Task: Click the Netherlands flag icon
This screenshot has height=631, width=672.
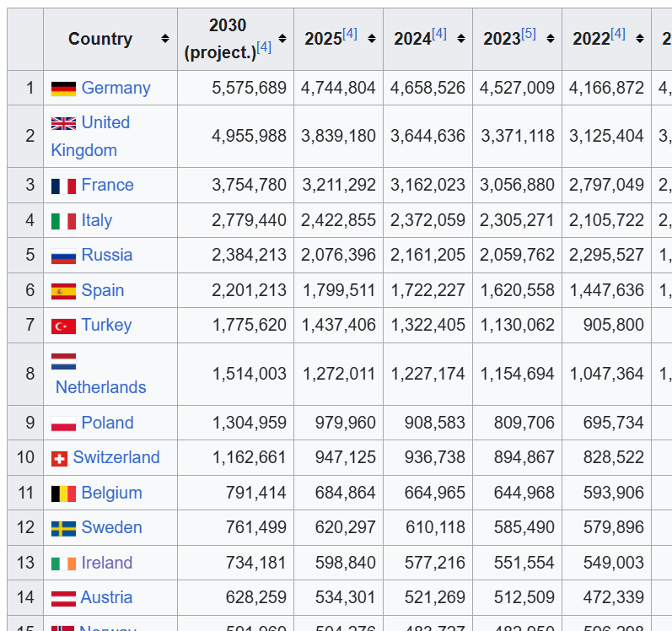Action: (63, 361)
